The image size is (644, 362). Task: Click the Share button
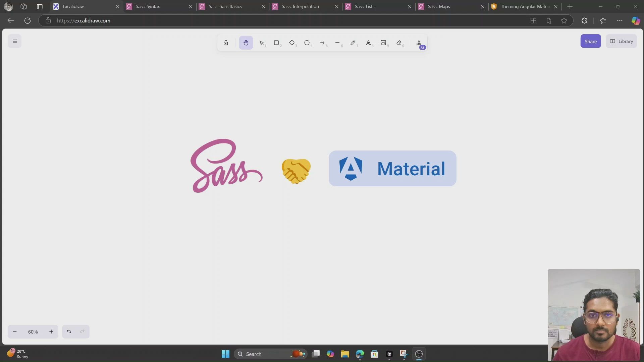click(590, 41)
